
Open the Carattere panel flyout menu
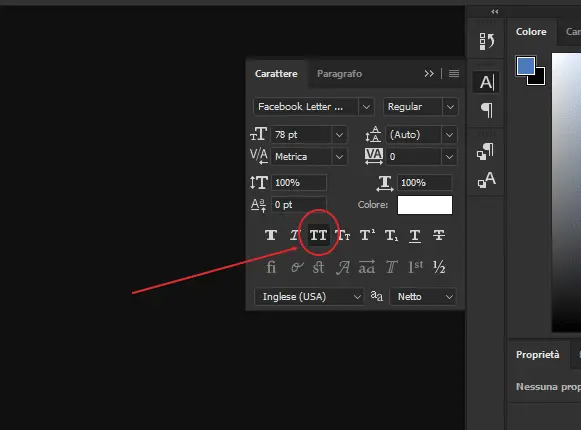[x=454, y=73]
